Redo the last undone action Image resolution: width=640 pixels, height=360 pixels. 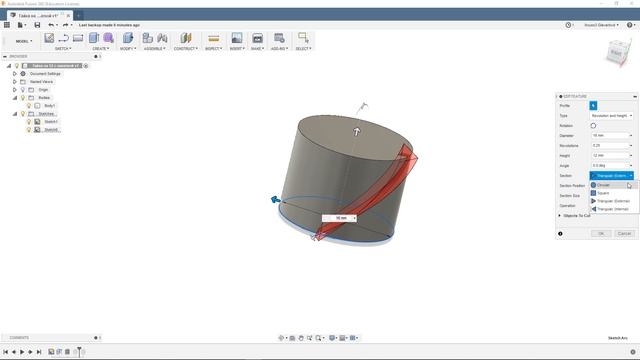(65, 25)
